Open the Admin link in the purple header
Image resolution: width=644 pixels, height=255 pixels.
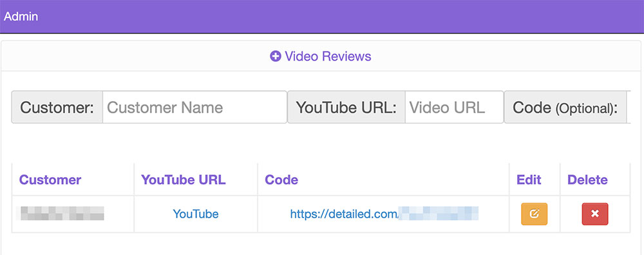[21, 17]
